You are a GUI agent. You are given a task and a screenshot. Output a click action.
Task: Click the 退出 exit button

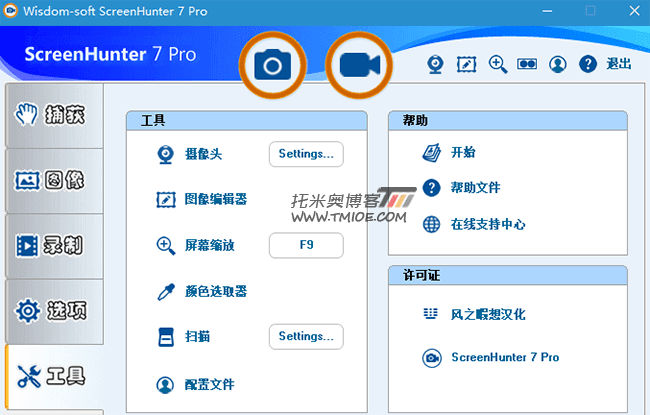coord(618,64)
